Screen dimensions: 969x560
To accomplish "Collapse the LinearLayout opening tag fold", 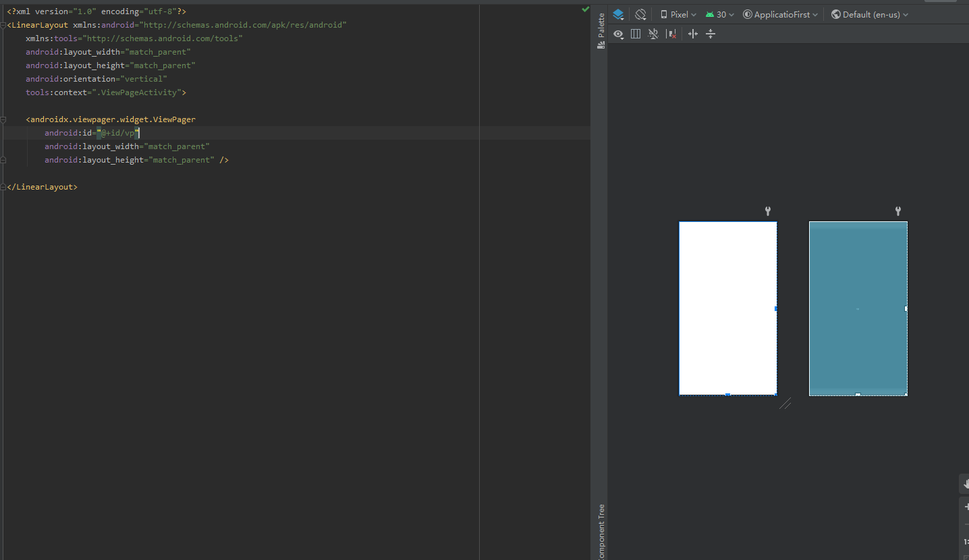I will (x=3, y=25).
